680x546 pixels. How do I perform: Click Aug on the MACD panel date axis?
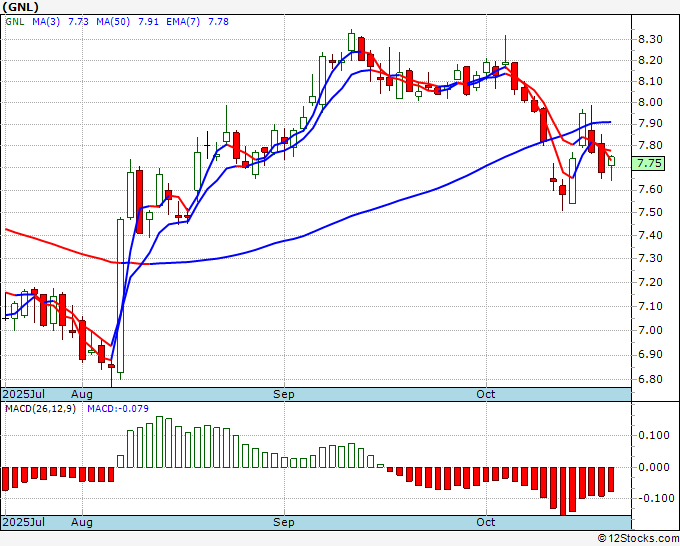tap(82, 522)
